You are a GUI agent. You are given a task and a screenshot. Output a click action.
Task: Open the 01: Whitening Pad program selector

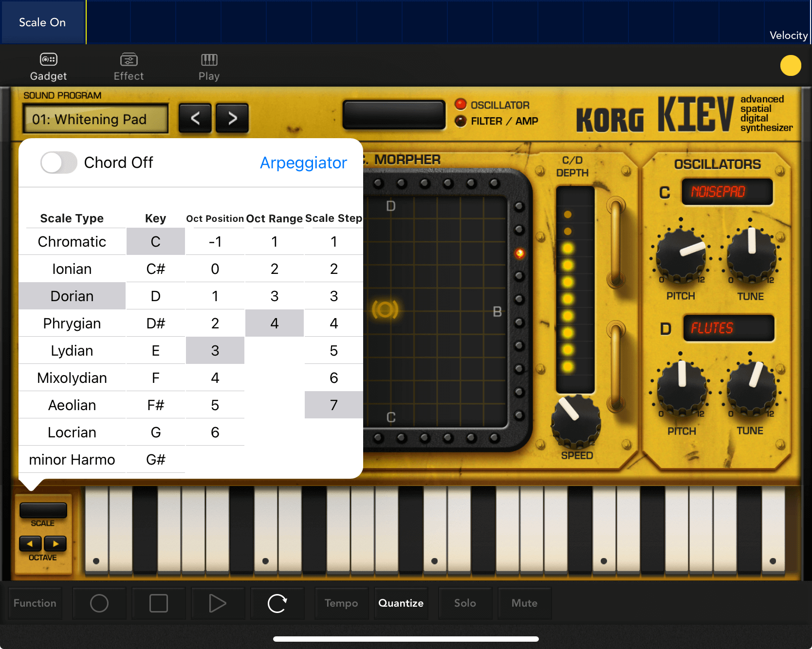[x=95, y=119]
